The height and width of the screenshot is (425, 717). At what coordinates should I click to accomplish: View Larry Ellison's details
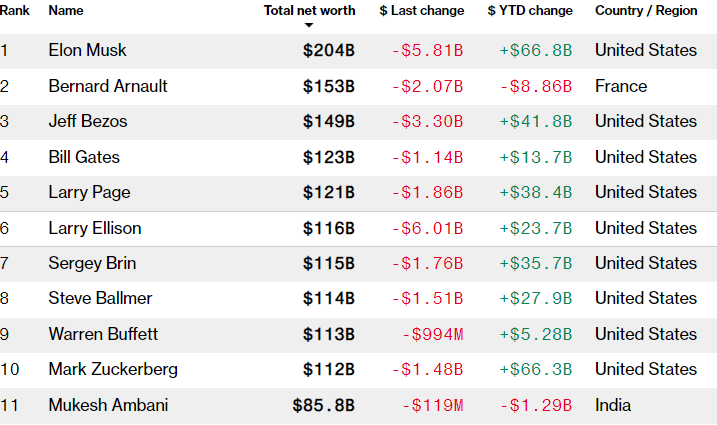[95, 228]
